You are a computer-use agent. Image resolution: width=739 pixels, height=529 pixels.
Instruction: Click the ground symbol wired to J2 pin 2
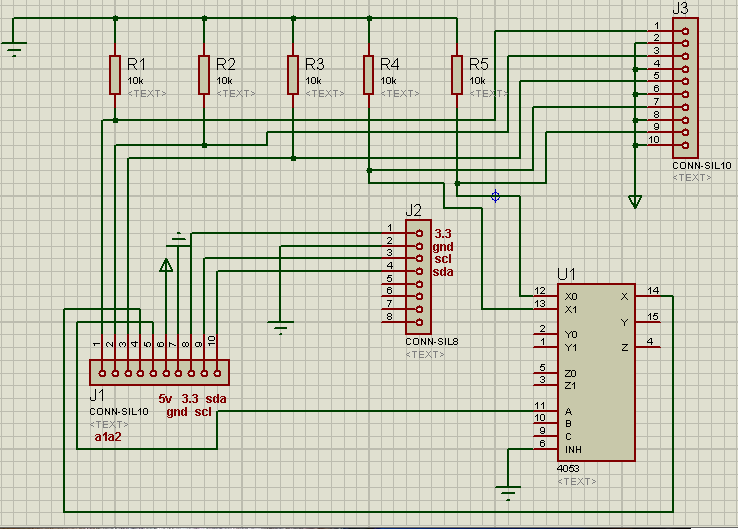pyautogui.click(x=280, y=327)
